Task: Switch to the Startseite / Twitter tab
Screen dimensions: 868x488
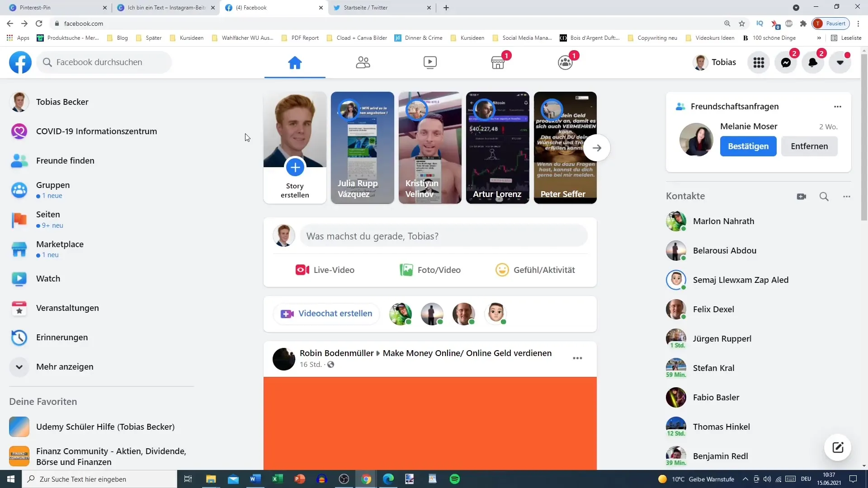Action: coord(382,8)
